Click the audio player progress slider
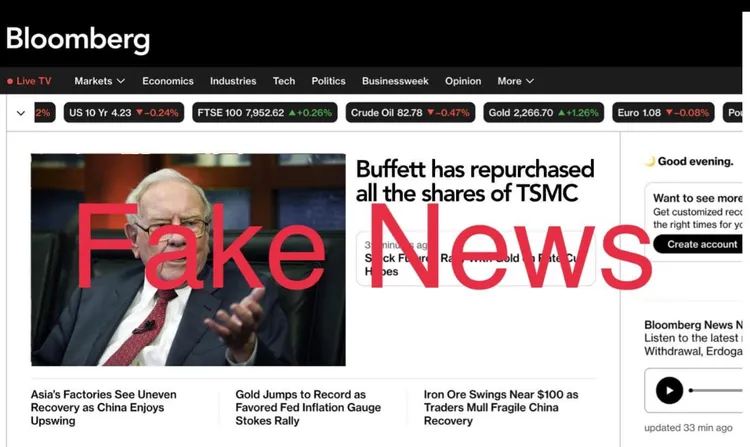 pyautogui.click(x=716, y=390)
